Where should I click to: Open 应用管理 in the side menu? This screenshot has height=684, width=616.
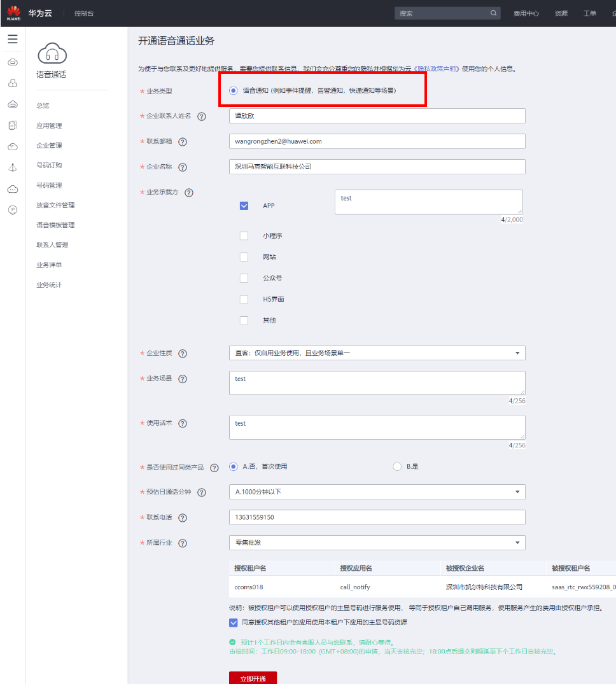coord(49,126)
